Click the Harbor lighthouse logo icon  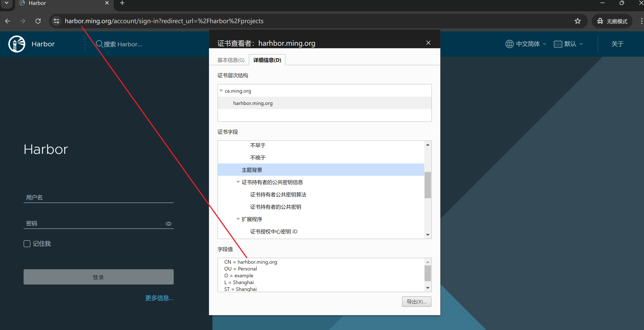17,44
